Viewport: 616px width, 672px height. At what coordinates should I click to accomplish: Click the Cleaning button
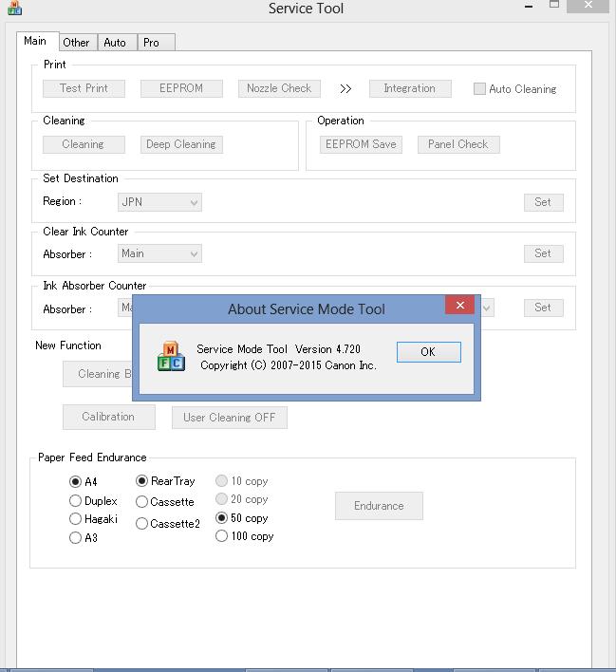(x=84, y=144)
